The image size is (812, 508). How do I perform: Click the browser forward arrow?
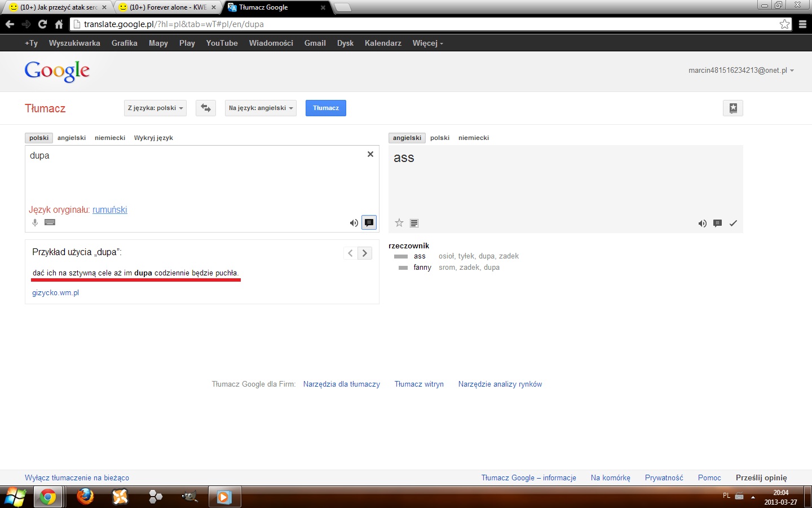click(26, 24)
